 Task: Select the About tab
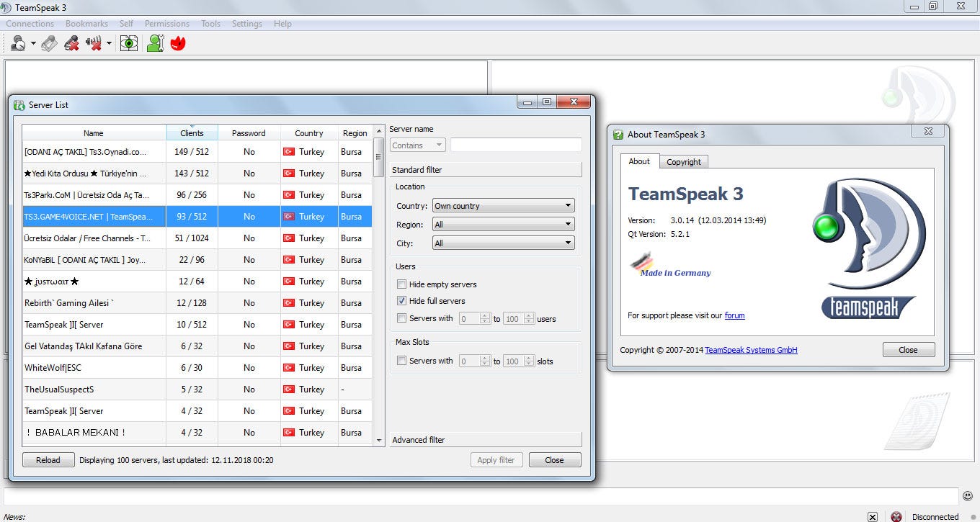click(639, 161)
